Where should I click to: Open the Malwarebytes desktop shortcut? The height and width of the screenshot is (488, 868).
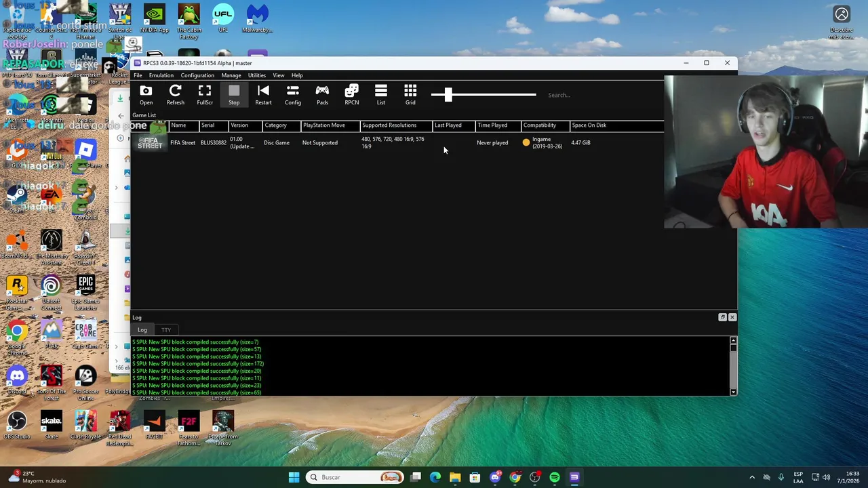click(x=257, y=19)
